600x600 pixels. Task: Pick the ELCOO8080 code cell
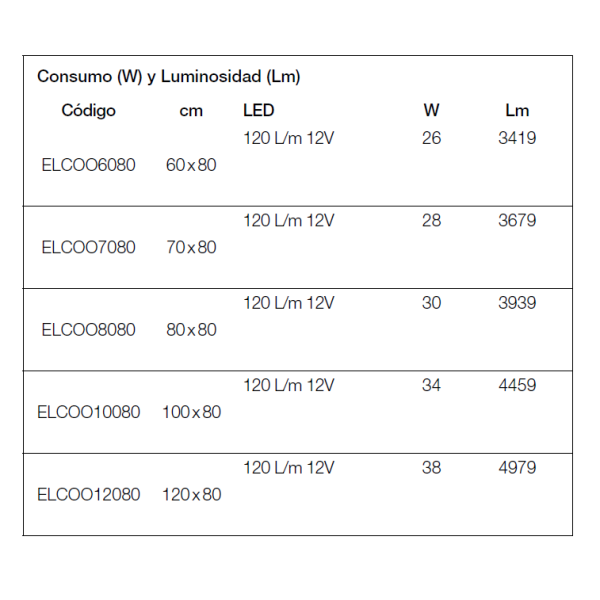point(88,329)
